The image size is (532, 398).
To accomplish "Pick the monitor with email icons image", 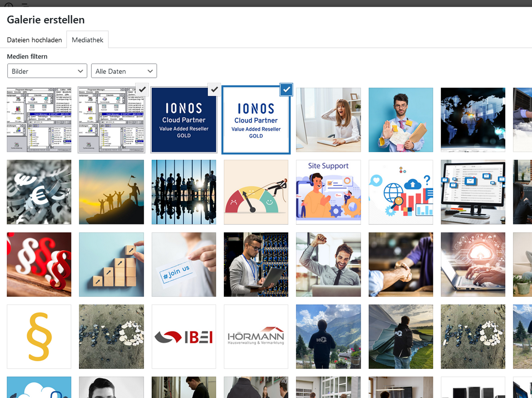I will [473, 192].
